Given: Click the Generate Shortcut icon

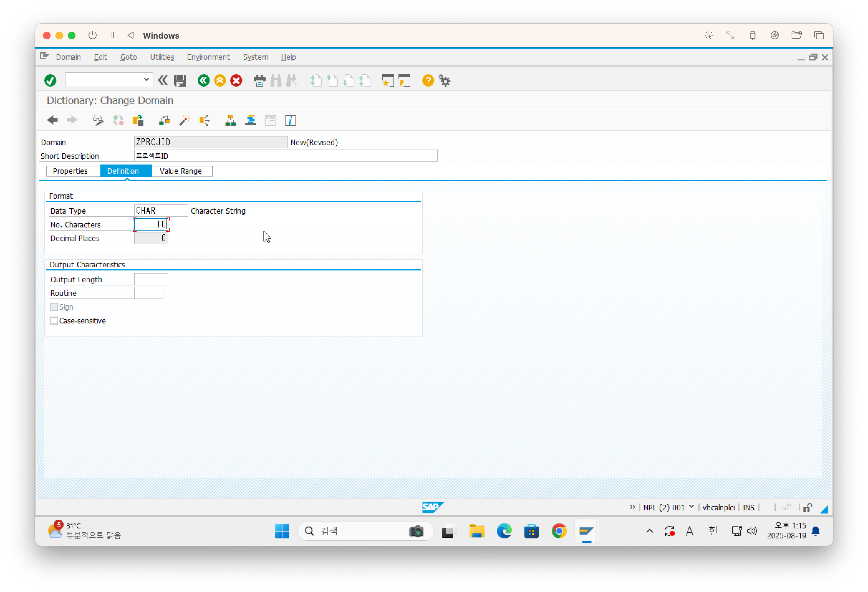Looking at the screenshot, I should tap(404, 80).
